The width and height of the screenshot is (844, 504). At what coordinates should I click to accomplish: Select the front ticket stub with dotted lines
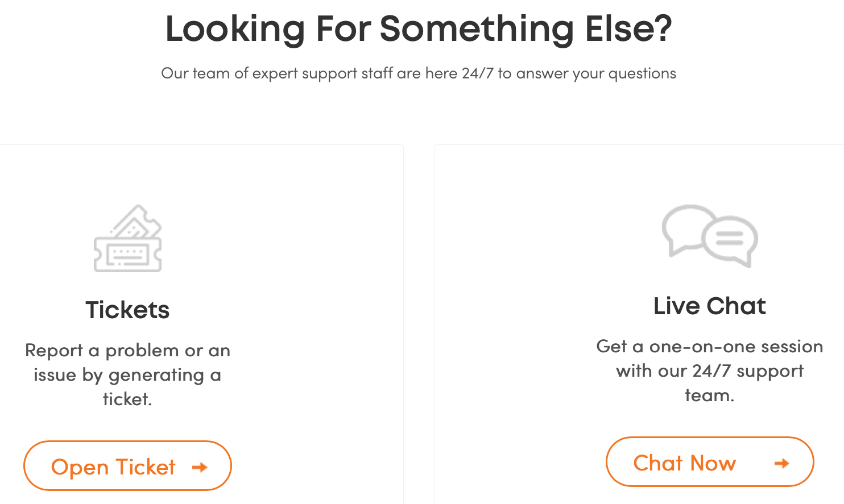click(x=127, y=255)
